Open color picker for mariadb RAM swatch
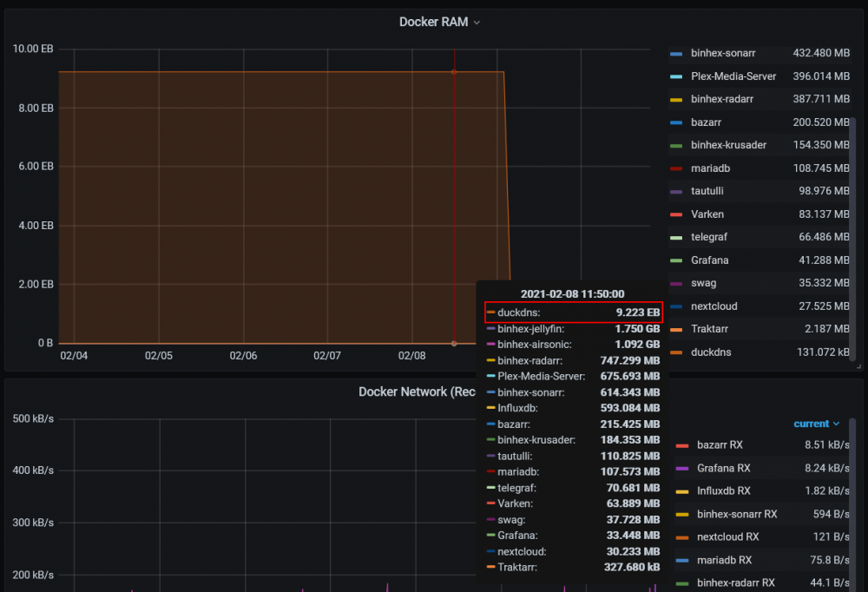Viewport: 868px width, 592px height. tap(676, 169)
